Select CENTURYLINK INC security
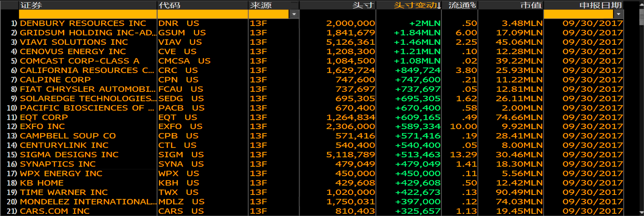This screenshot has height=216, width=644. tap(64, 145)
